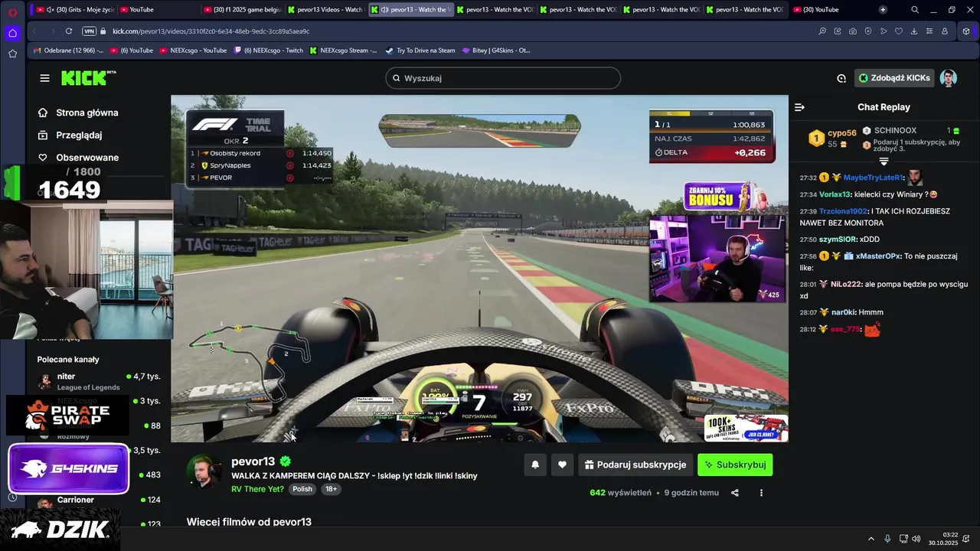Click the green Subskrybuj button
980x551 pixels.
(x=735, y=465)
